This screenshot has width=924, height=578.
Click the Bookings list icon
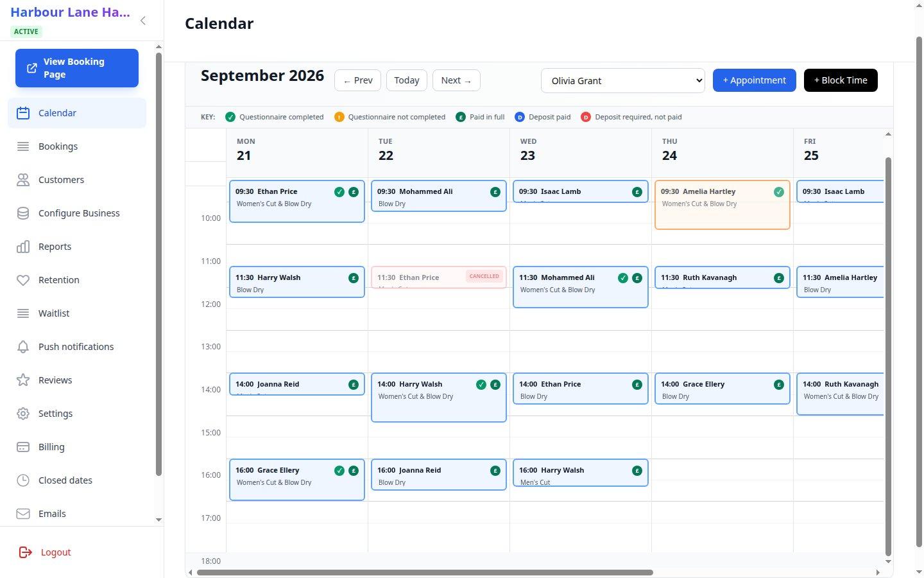pos(23,146)
